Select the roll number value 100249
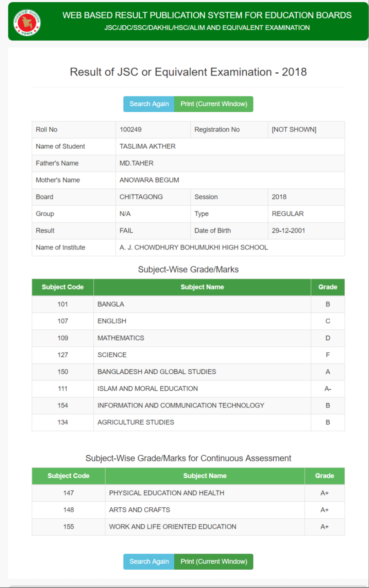Image resolution: width=369 pixels, height=588 pixels. pyautogui.click(x=130, y=130)
